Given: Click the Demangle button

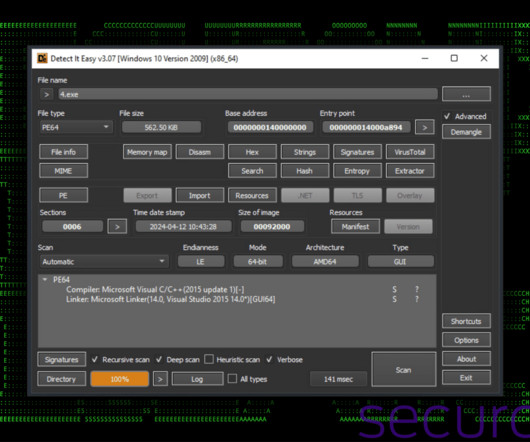Looking at the screenshot, I should (466, 132).
